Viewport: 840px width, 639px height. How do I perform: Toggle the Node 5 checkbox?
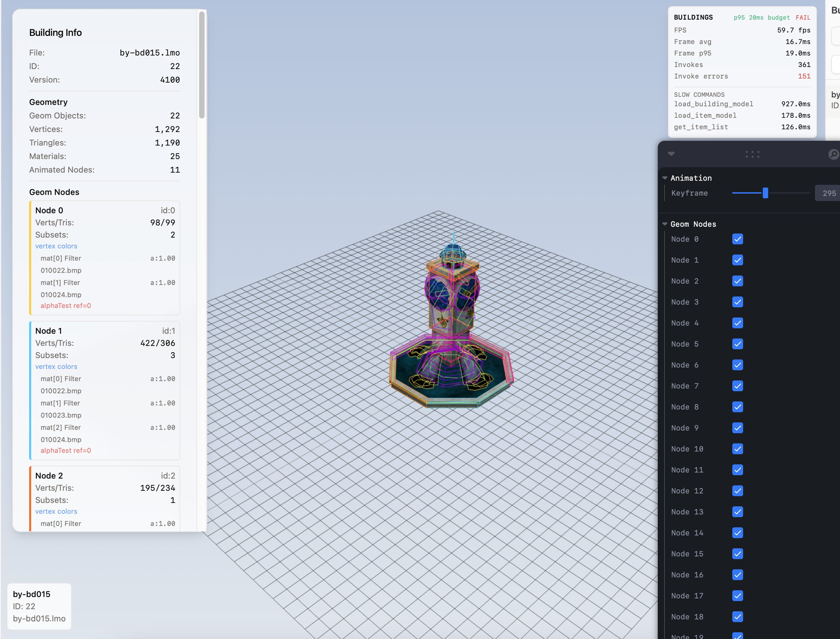coord(737,344)
